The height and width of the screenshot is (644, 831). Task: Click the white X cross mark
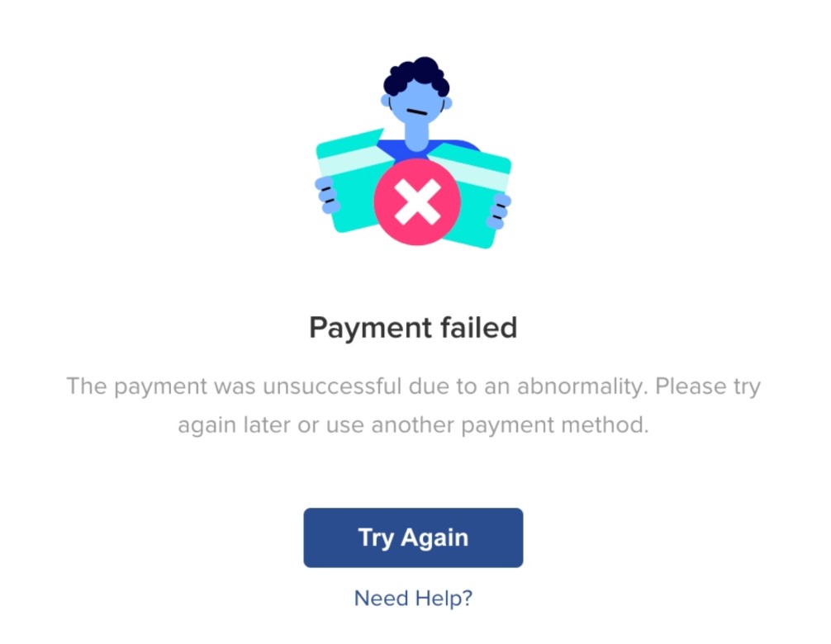[x=417, y=201]
